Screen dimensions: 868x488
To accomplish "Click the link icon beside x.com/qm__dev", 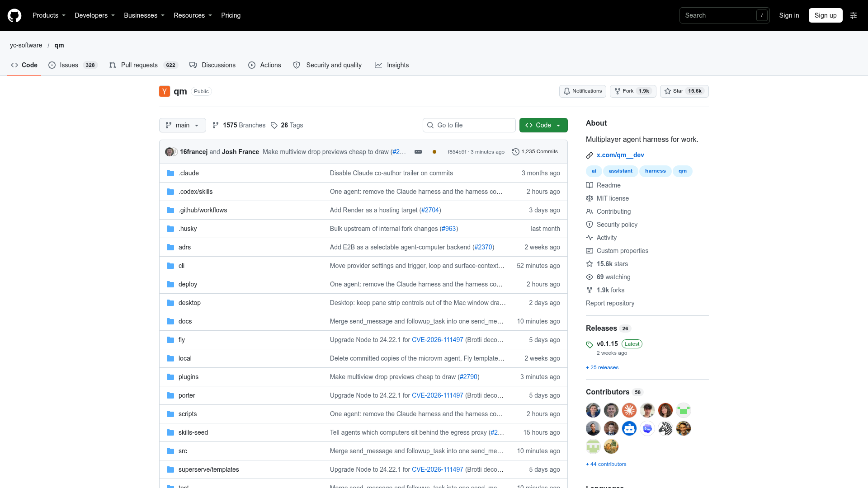I will (x=590, y=155).
